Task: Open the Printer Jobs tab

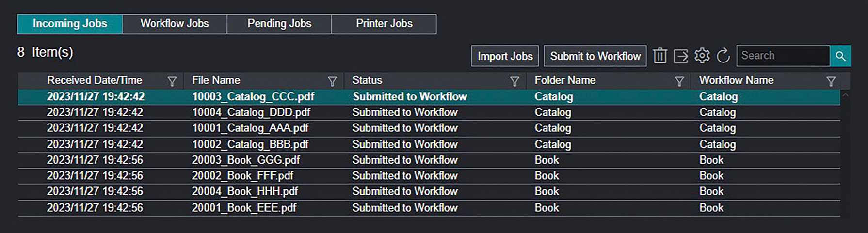Action: pos(384,24)
